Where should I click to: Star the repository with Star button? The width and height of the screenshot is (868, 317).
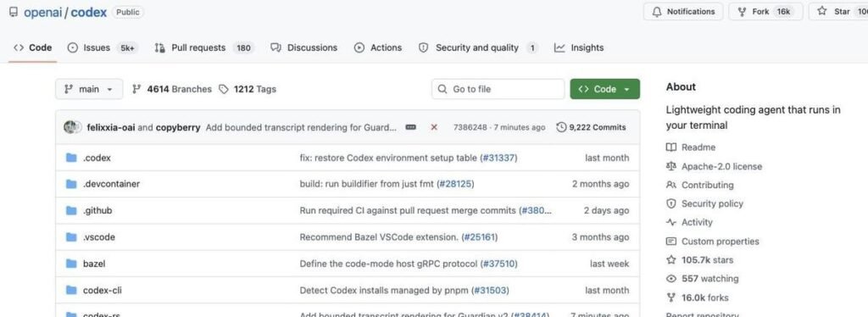point(838,12)
